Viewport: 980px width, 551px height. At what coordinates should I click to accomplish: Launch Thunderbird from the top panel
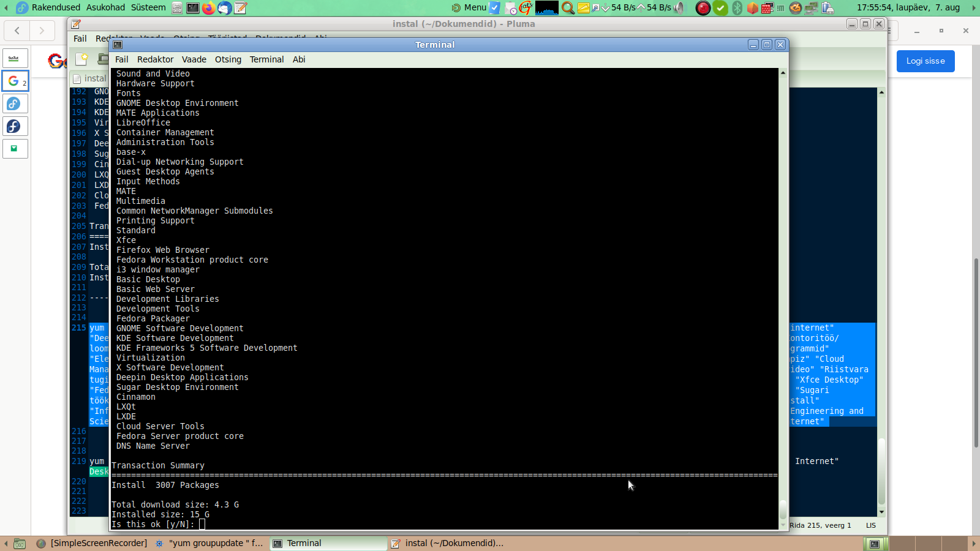point(225,8)
